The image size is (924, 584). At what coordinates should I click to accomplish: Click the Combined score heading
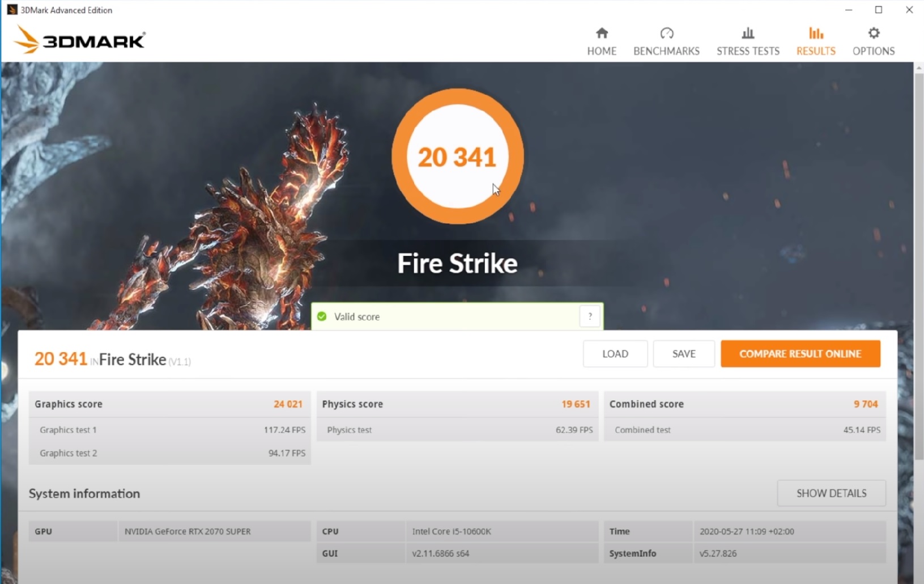point(646,404)
